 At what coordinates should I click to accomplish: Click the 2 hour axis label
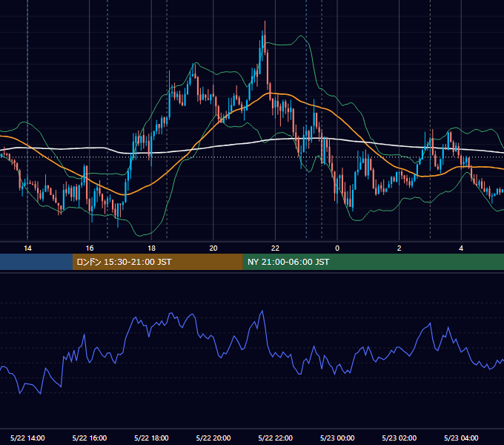point(399,248)
